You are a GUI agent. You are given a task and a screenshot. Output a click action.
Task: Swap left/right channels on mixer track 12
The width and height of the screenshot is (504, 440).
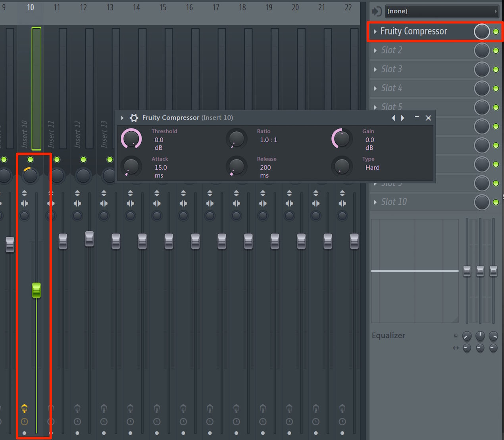[x=77, y=204]
